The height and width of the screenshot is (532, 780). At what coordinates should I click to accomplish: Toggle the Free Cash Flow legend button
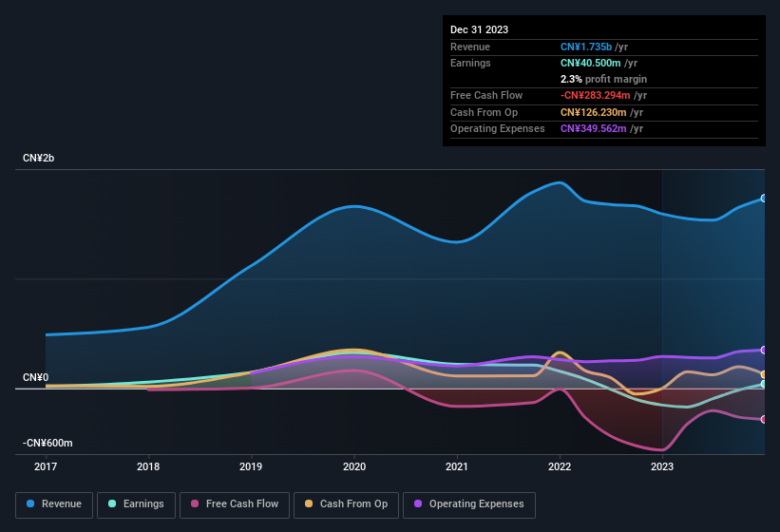[235, 504]
